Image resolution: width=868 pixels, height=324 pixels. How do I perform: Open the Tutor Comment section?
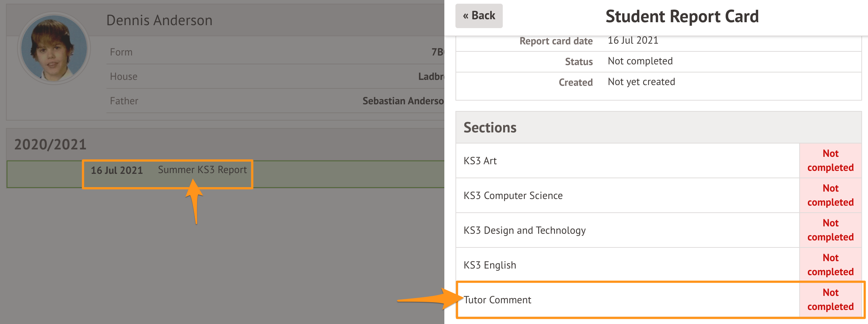498,300
